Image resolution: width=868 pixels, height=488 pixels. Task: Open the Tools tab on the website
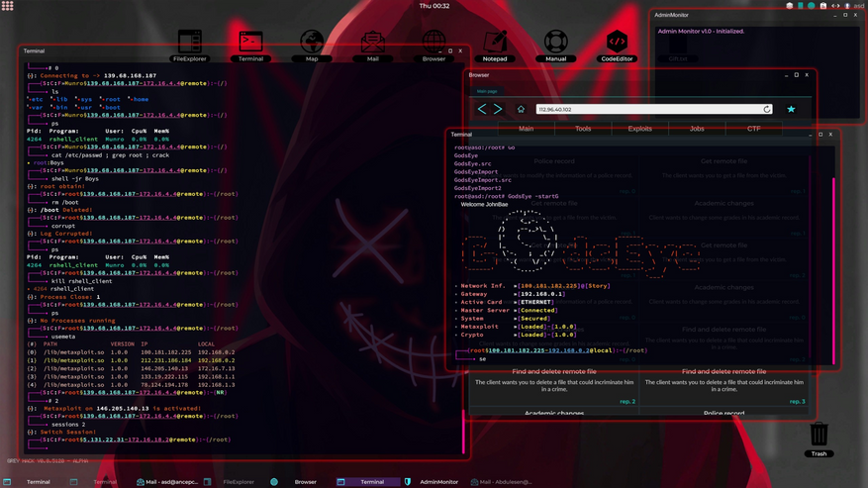583,129
